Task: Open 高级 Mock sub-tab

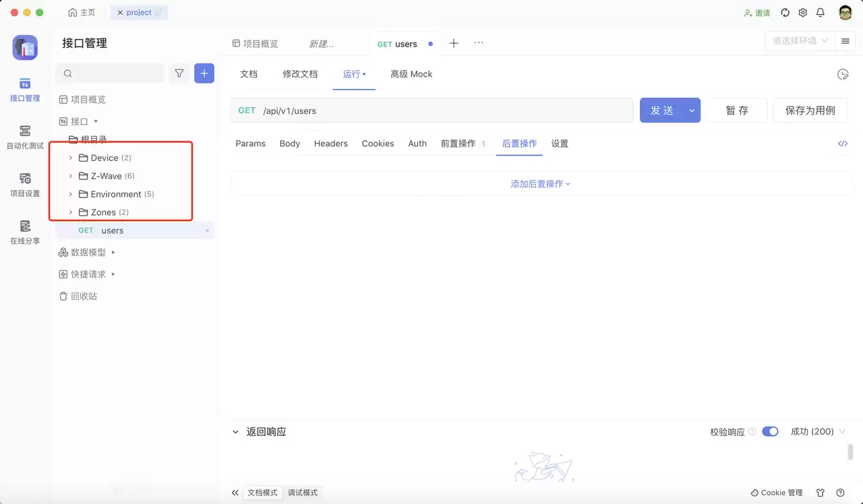Action: 411,74
